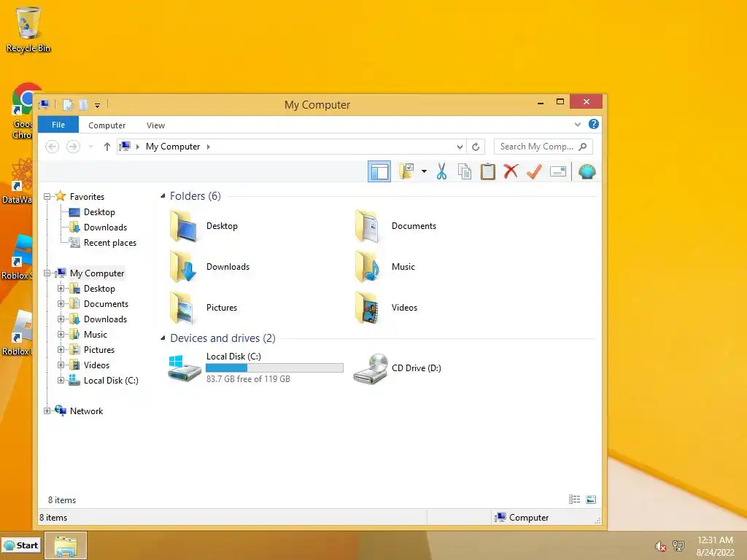Image resolution: width=747 pixels, height=560 pixels.
Task: Select the CD Drive (D:)
Action: pyautogui.click(x=398, y=368)
